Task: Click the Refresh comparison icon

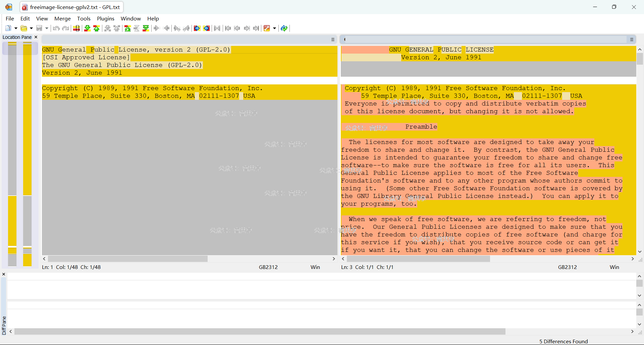Action: (x=284, y=28)
